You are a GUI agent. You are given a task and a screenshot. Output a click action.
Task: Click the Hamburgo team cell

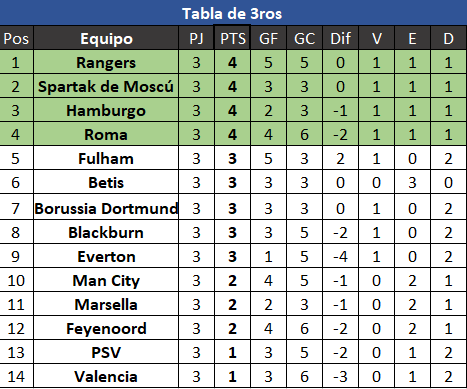(x=106, y=110)
